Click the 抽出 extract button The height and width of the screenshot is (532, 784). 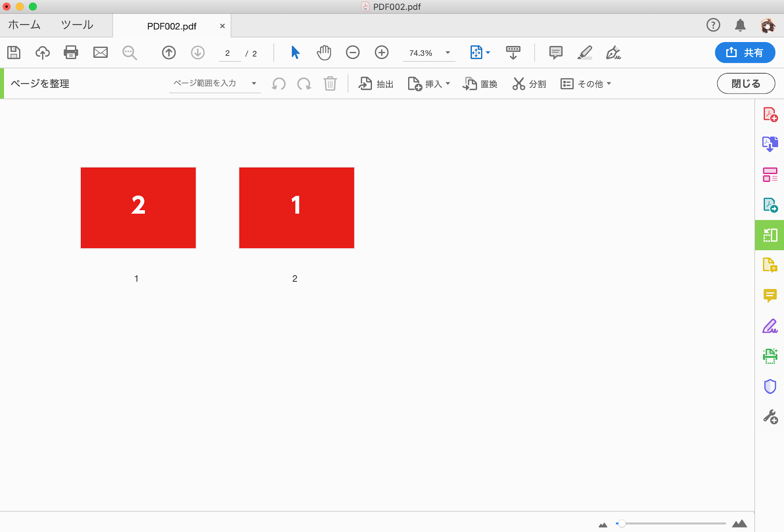pos(376,84)
